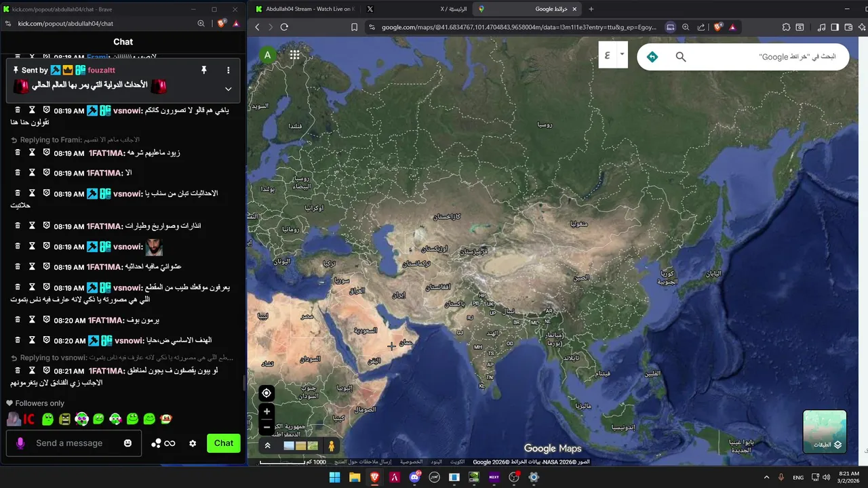Open Google Maps directions diamond icon
The image size is (868, 488).
tap(652, 57)
